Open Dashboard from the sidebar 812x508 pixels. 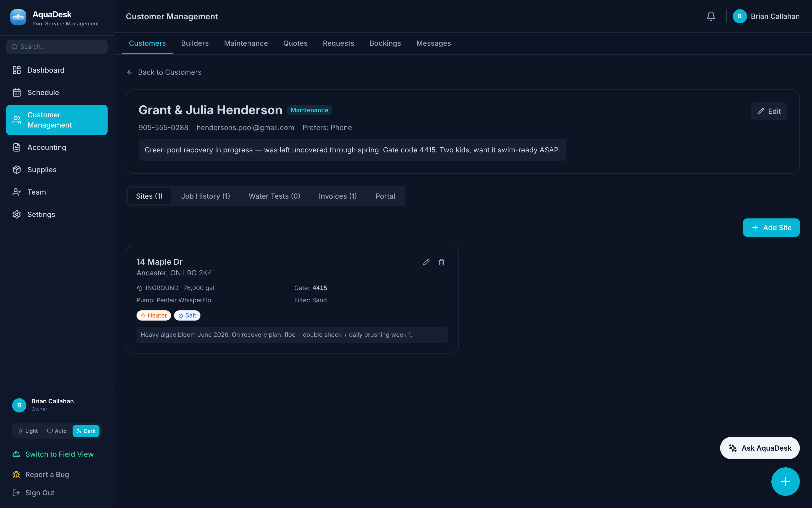point(57,70)
